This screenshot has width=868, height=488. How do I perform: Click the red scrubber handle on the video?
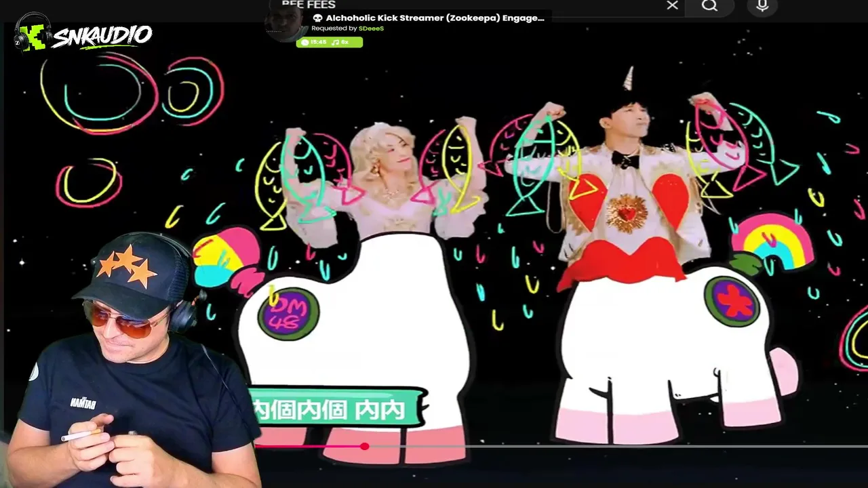365,446
